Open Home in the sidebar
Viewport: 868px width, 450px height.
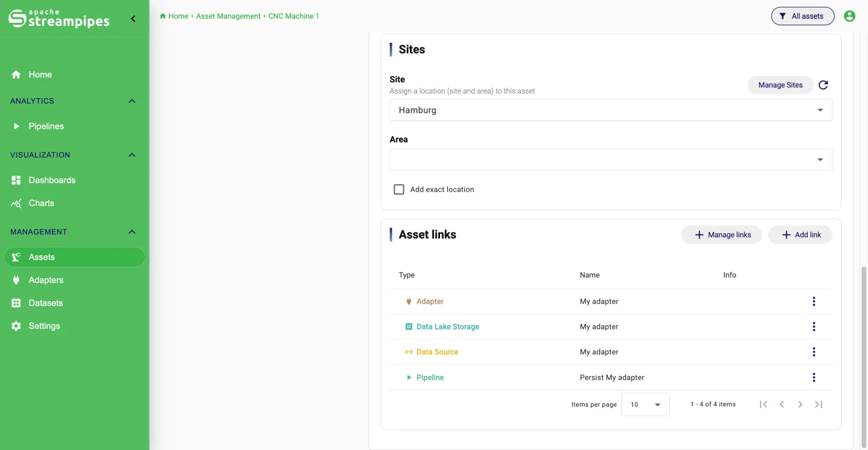pyautogui.click(x=74, y=75)
